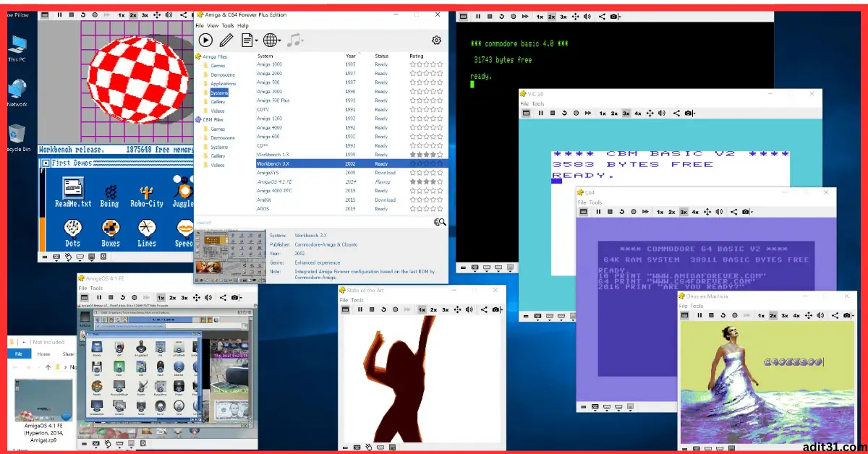This screenshot has width=868, height=454.
Task: Sort list by Year column header
Action: (351, 56)
